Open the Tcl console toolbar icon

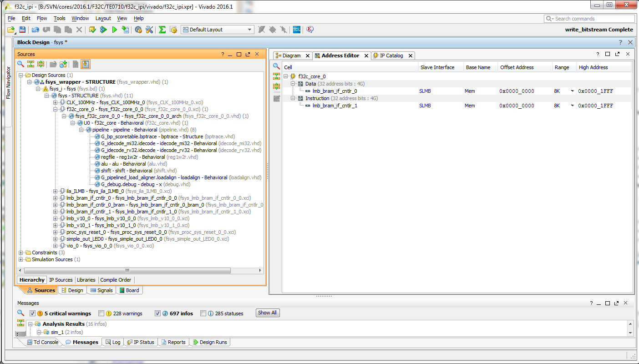(x=296, y=30)
